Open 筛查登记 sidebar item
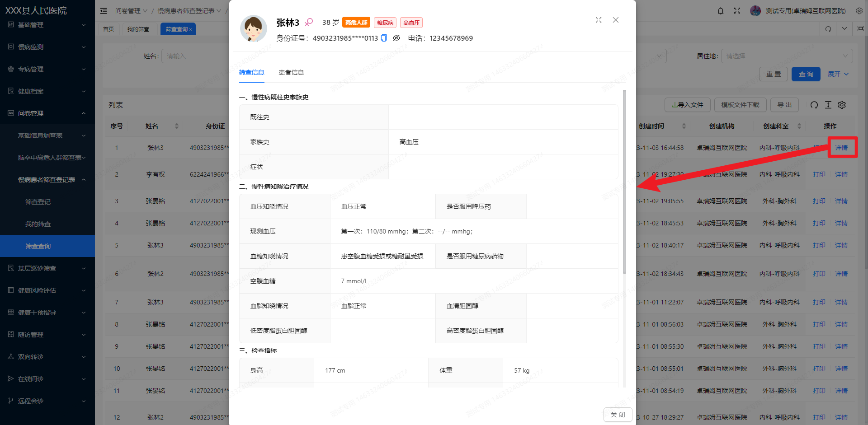868x425 pixels. tap(47, 202)
